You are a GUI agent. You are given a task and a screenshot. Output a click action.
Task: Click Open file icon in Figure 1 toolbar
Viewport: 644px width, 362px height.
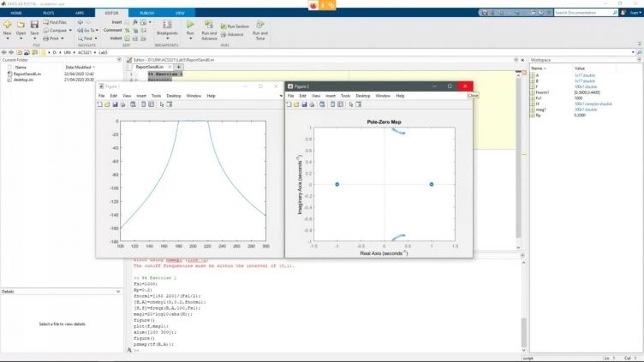pos(107,104)
